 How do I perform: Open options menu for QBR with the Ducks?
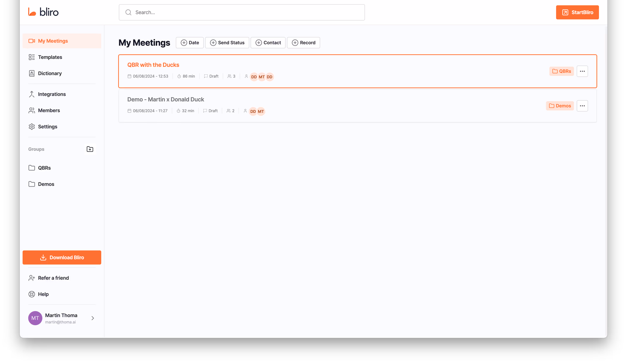click(x=582, y=71)
